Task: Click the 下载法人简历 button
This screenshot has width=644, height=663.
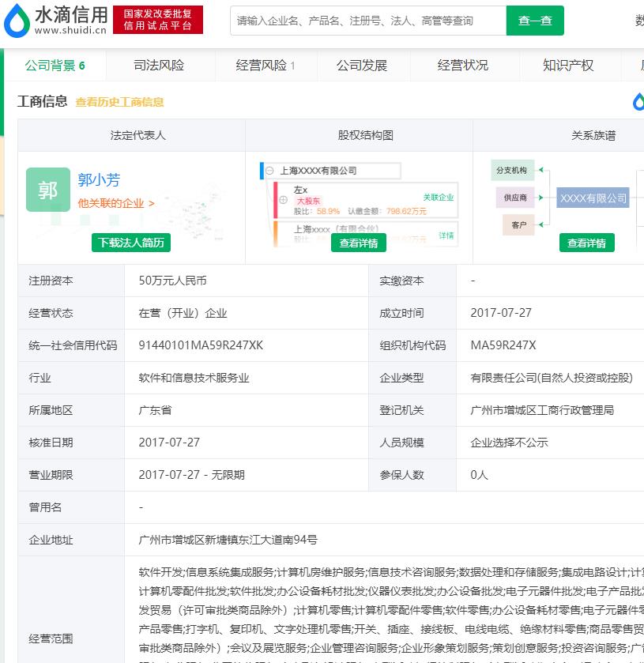Action: (131, 243)
